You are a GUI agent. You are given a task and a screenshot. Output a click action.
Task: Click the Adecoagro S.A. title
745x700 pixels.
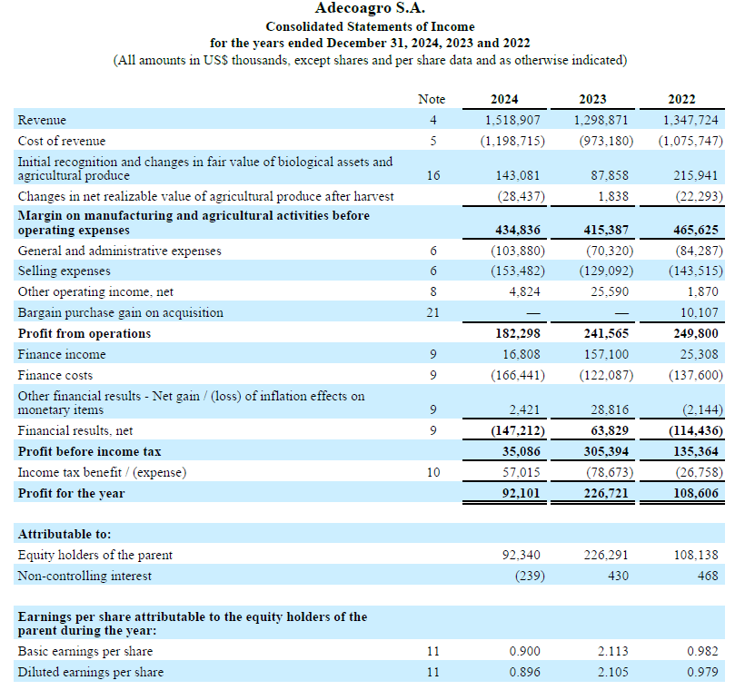[370, 9]
